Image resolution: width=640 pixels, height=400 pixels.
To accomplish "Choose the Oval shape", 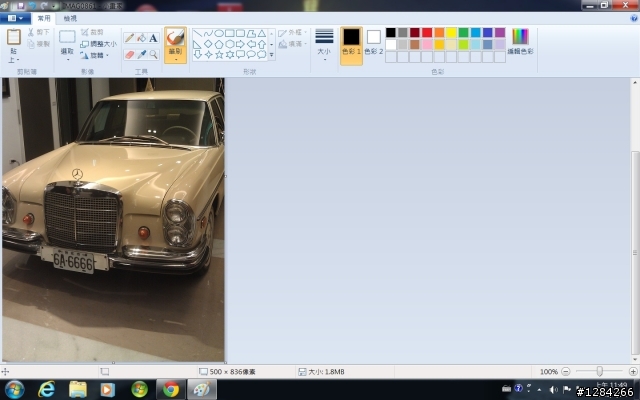I will (x=219, y=33).
